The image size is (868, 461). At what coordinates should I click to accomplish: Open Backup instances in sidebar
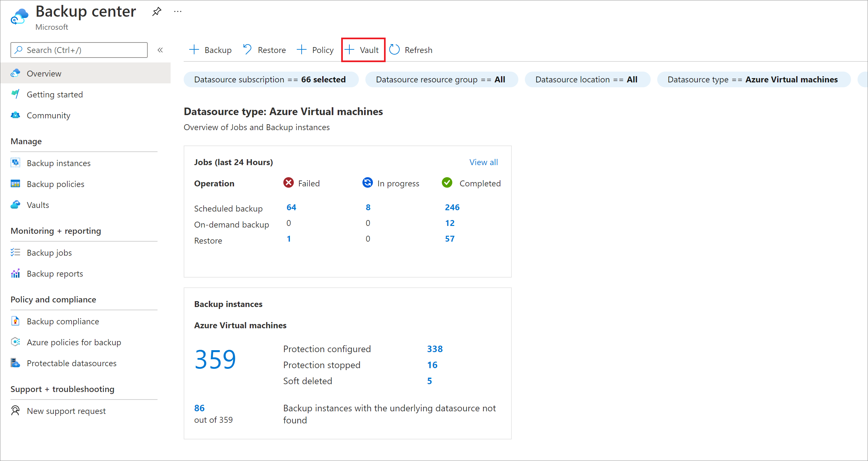[x=58, y=163]
